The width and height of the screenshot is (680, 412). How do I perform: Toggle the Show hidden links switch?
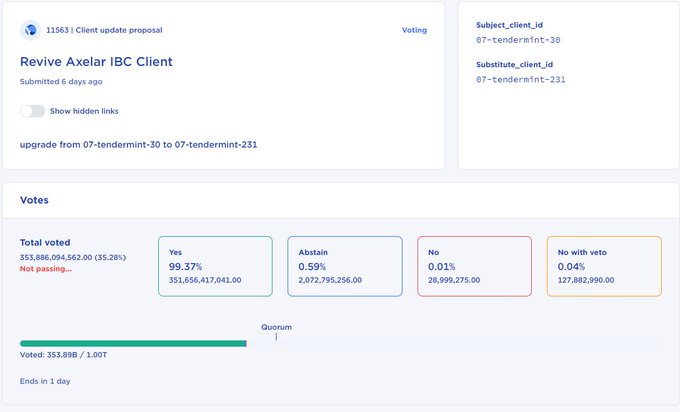(x=33, y=111)
